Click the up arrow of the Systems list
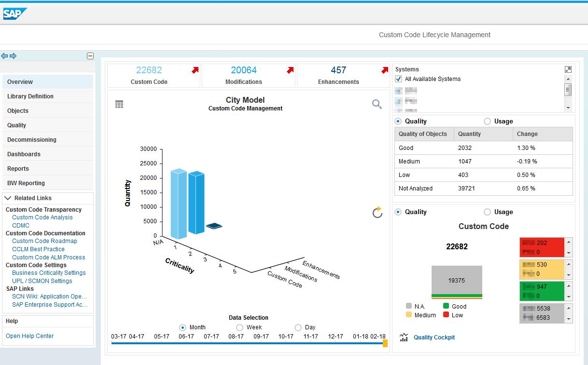This screenshot has width=588, height=365. 568,79
